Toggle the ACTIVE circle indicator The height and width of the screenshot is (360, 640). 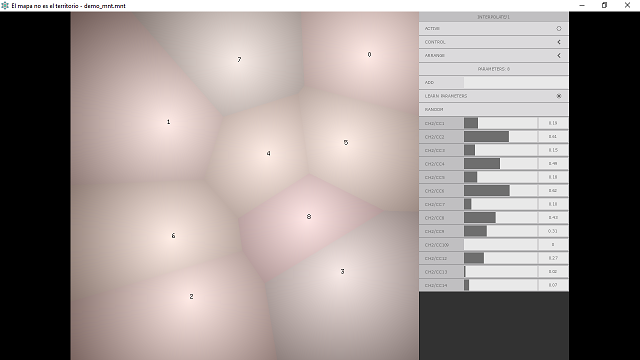point(559,29)
